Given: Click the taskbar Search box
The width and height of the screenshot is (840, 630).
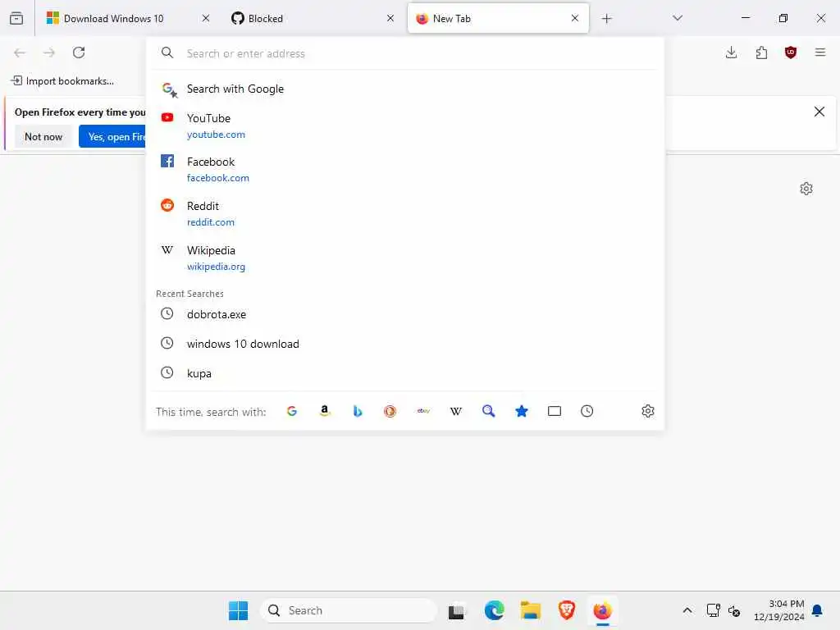Looking at the screenshot, I should (x=349, y=610).
